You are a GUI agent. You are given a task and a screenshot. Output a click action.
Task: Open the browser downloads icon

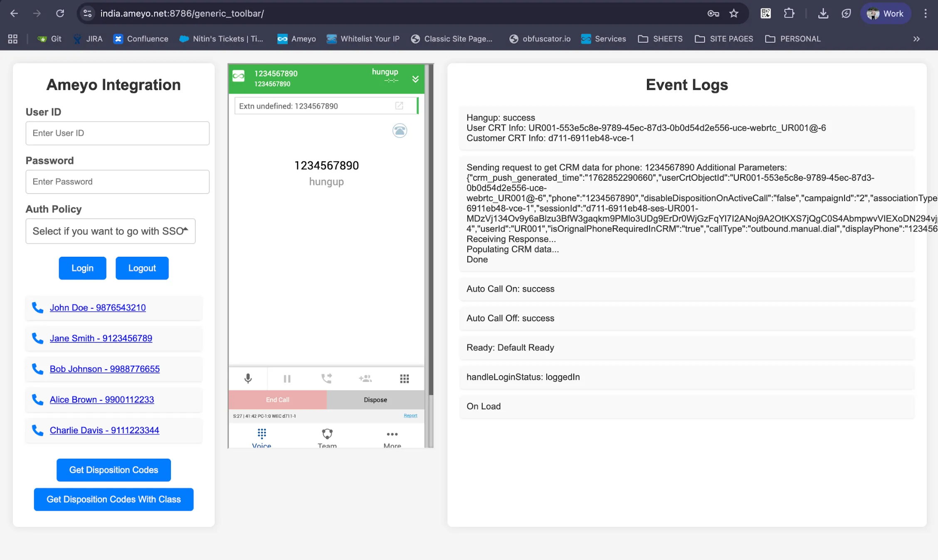(823, 13)
